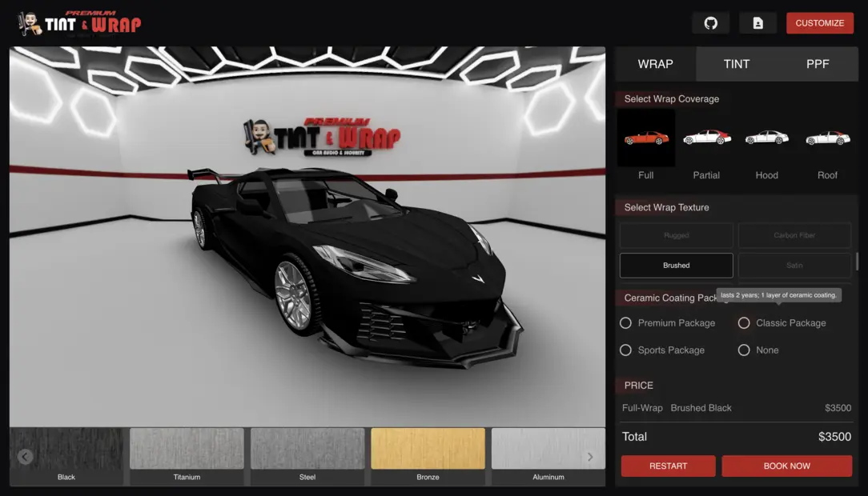The image size is (868, 496).
Task: Open the GitHub repository icon
Action: pos(710,23)
